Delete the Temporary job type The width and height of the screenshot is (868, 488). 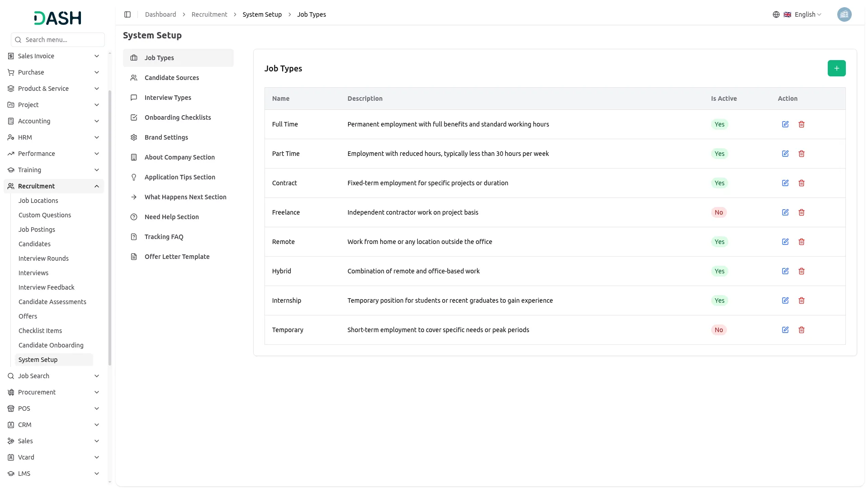[x=802, y=330]
